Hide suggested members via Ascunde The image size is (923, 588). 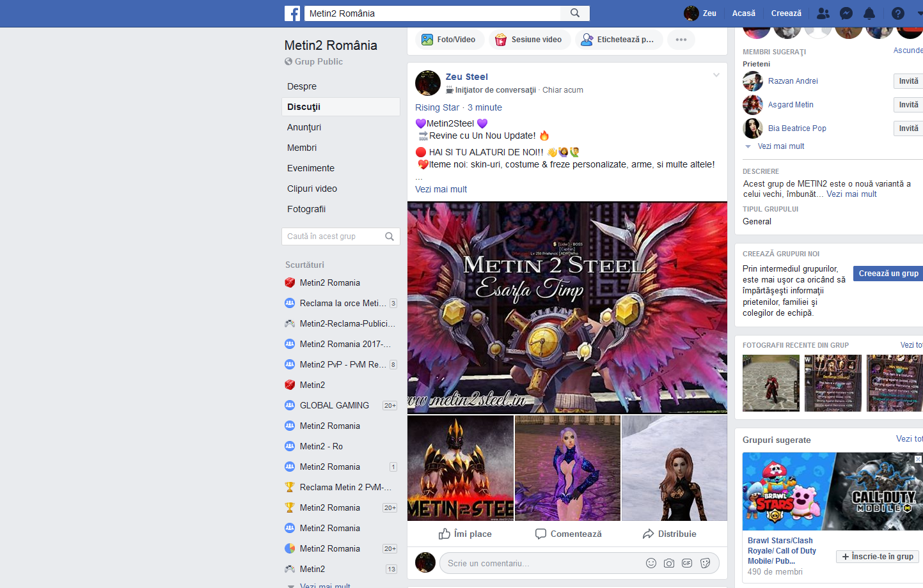point(908,50)
